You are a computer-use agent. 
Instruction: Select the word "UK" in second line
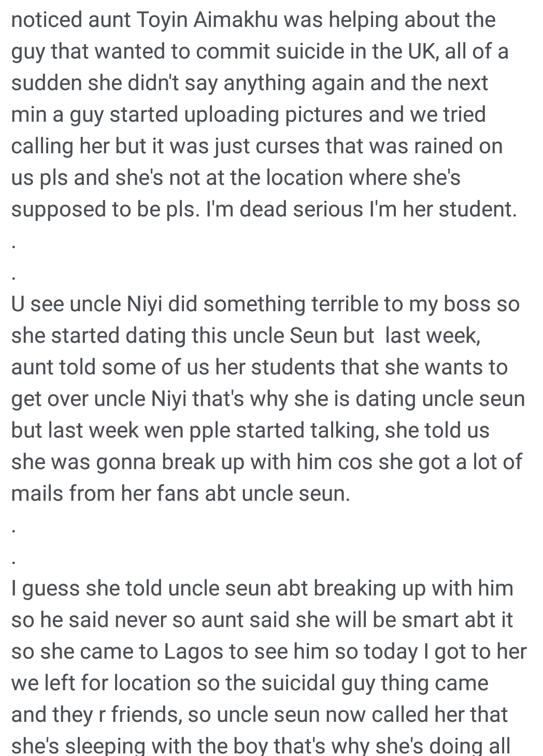[415, 51]
